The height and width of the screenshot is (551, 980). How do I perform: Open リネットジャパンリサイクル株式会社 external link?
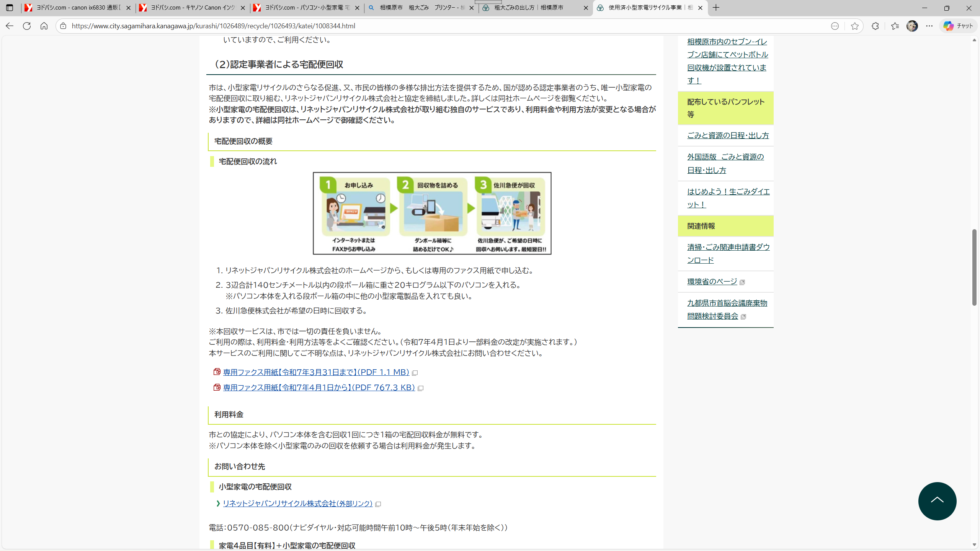click(x=297, y=504)
